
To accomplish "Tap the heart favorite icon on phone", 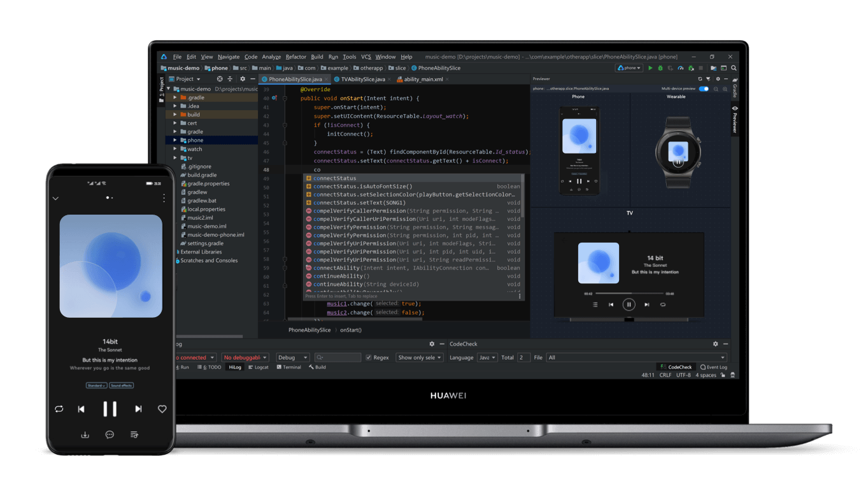I will (x=162, y=409).
